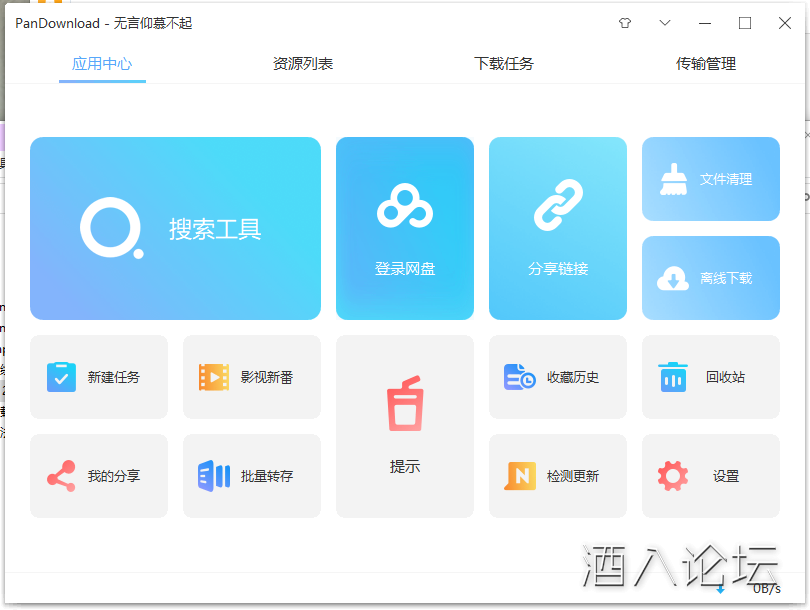This screenshot has height=610, width=810.
Task: Open 文件清理 broom icon
Action: (x=674, y=179)
